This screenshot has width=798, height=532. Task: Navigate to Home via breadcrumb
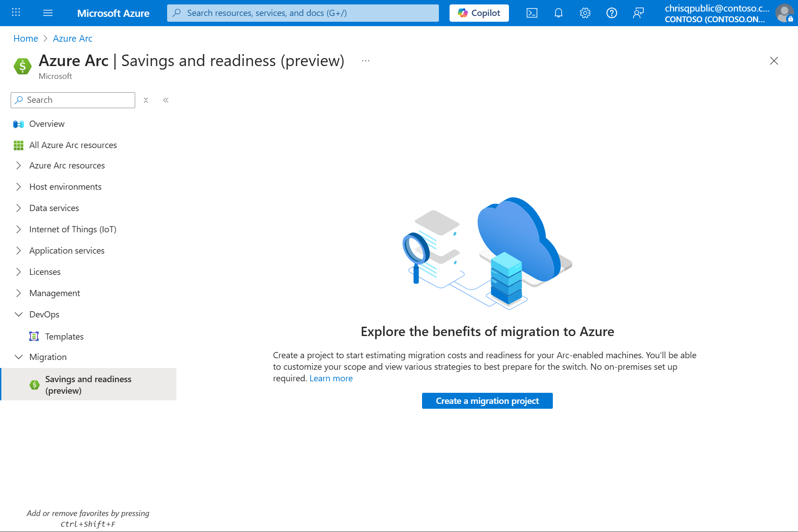point(25,38)
